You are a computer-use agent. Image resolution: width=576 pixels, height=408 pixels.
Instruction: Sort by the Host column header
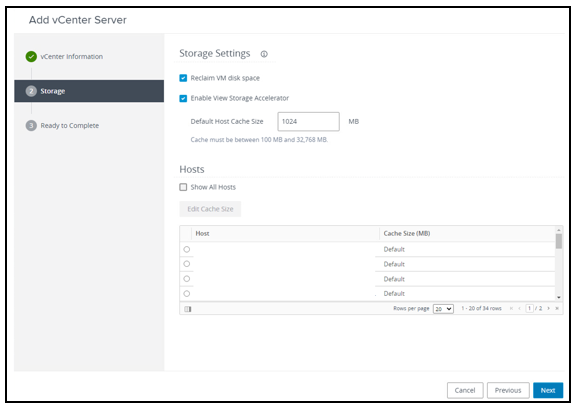coord(202,234)
